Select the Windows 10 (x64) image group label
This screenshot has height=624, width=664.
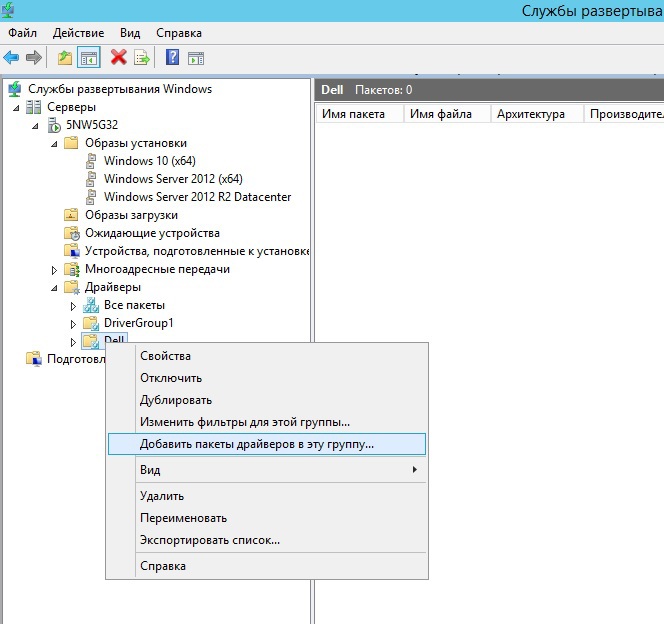(x=150, y=161)
